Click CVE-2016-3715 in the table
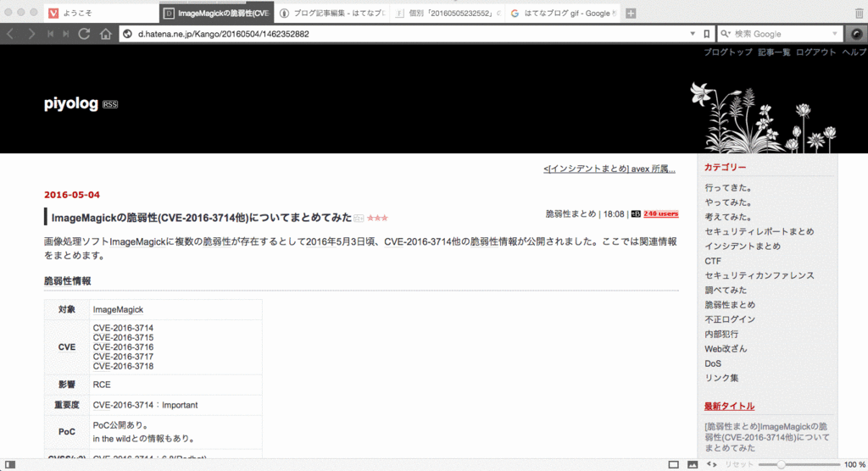 [123, 338]
